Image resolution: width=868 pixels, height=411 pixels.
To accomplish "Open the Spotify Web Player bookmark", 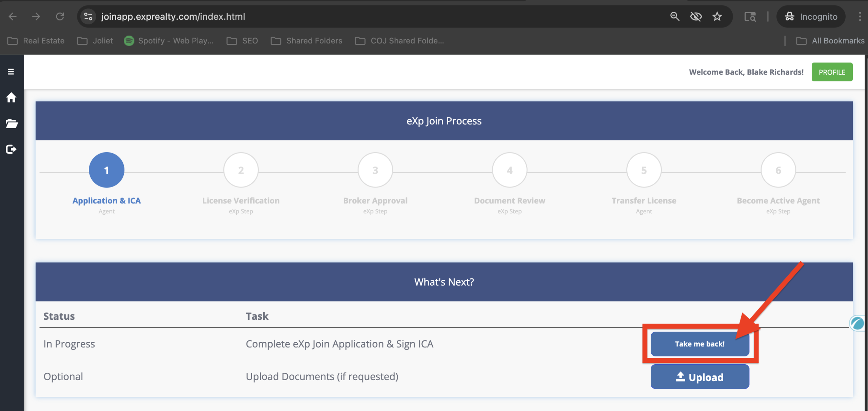I will click(x=169, y=41).
